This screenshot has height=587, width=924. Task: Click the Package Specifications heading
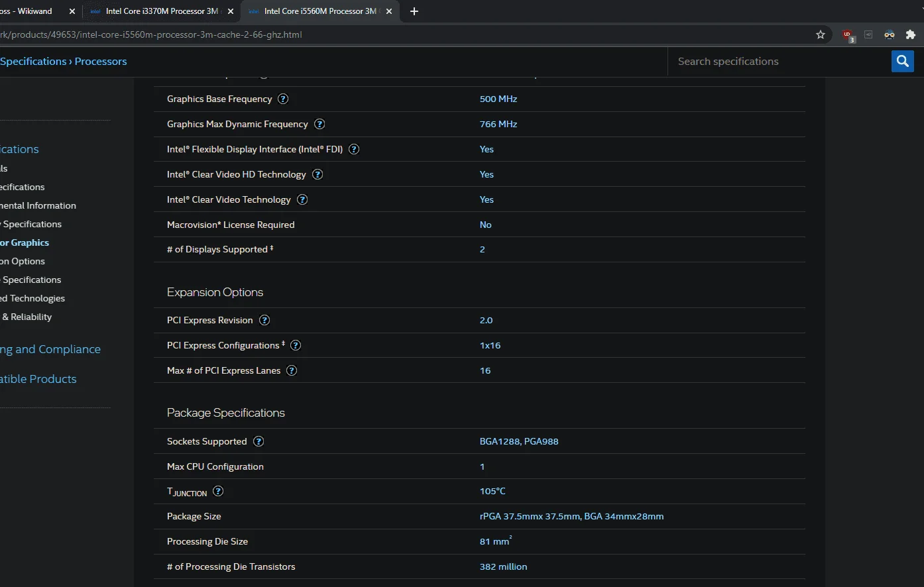[226, 413]
